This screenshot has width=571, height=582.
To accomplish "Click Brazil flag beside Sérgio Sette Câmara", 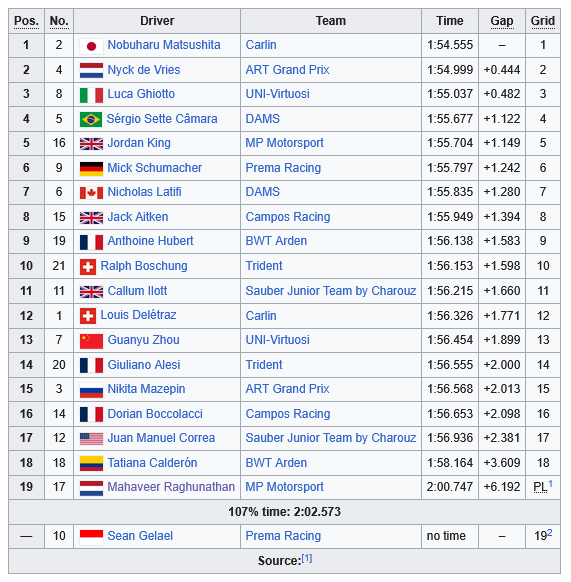I will click(x=91, y=120).
